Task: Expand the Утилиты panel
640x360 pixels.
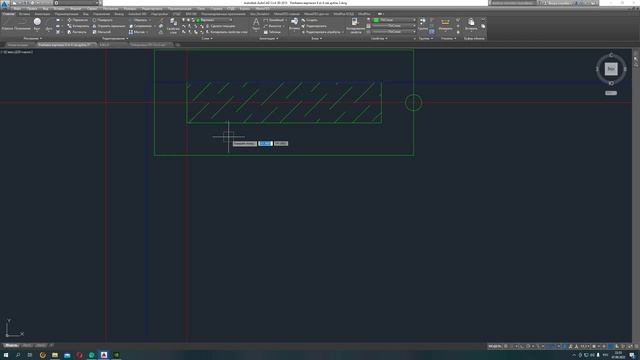Action: [448, 38]
